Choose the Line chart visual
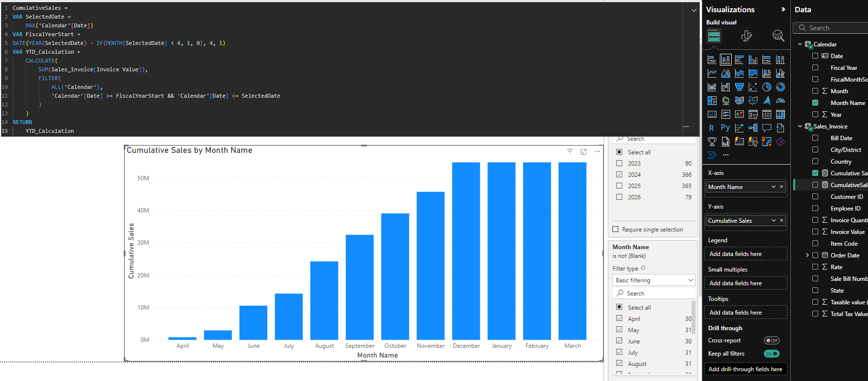Image resolution: width=868 pixels, height=381 pixels. coord(712,73)
